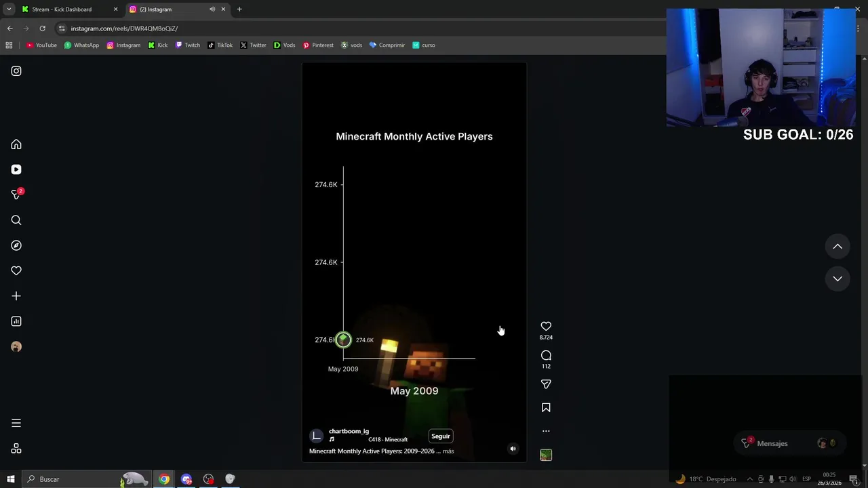This screenshot has height=488, width=868.
Task: Show hidden system tray icons
Action: click(750, 479)
